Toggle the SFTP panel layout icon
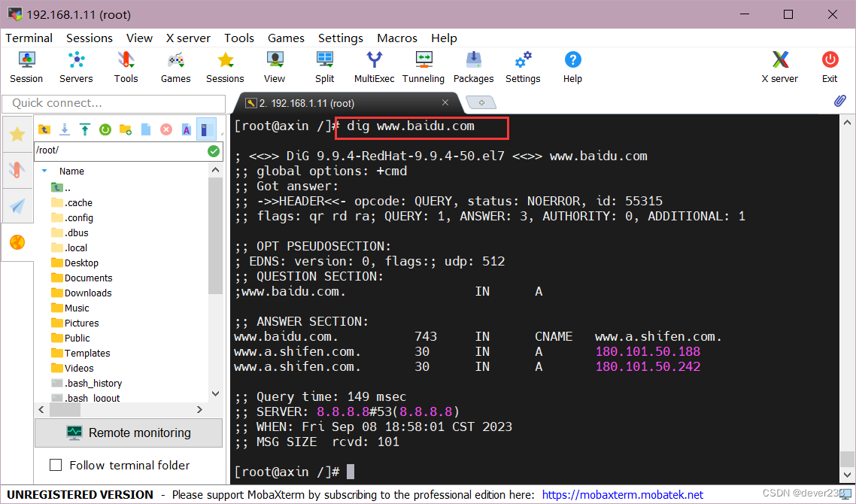 pos(206,129)
